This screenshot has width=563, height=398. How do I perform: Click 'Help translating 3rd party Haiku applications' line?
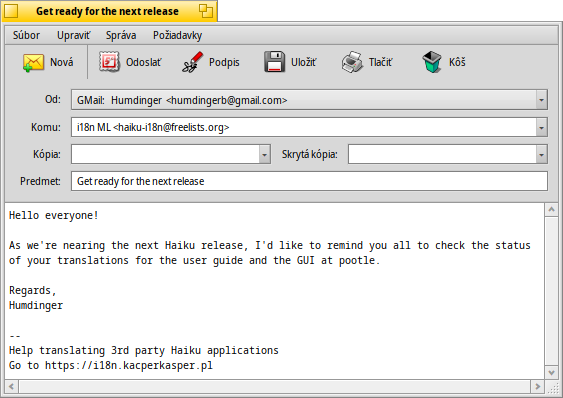point(144,350)
